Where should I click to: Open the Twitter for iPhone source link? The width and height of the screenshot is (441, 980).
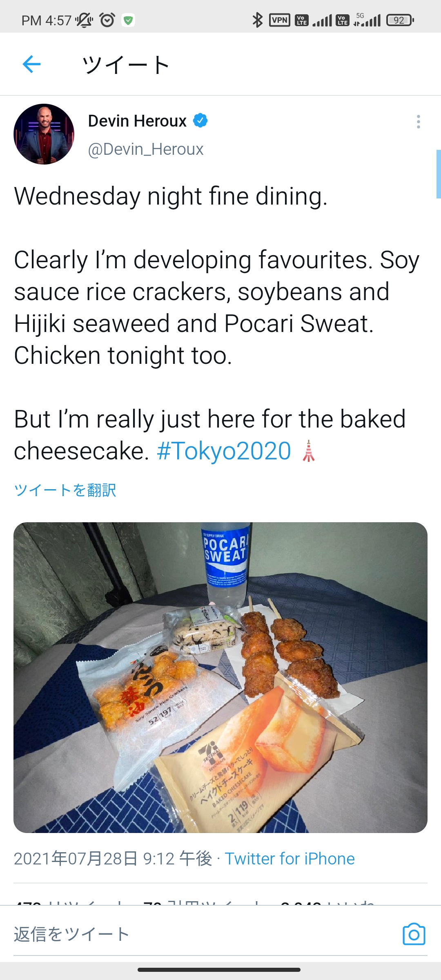coord(290,859)
